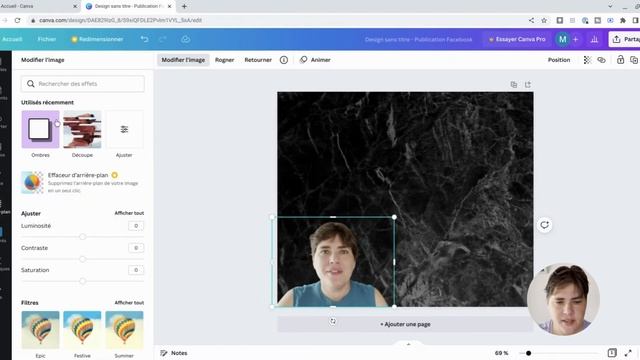Image resolution: width=640 pixels, height=360 pixels.
Task: Open a new browser tab
Action: pos(184,6)
